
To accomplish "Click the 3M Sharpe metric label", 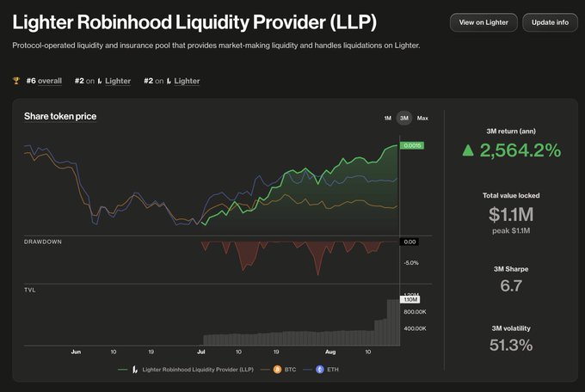I will 511,269.
